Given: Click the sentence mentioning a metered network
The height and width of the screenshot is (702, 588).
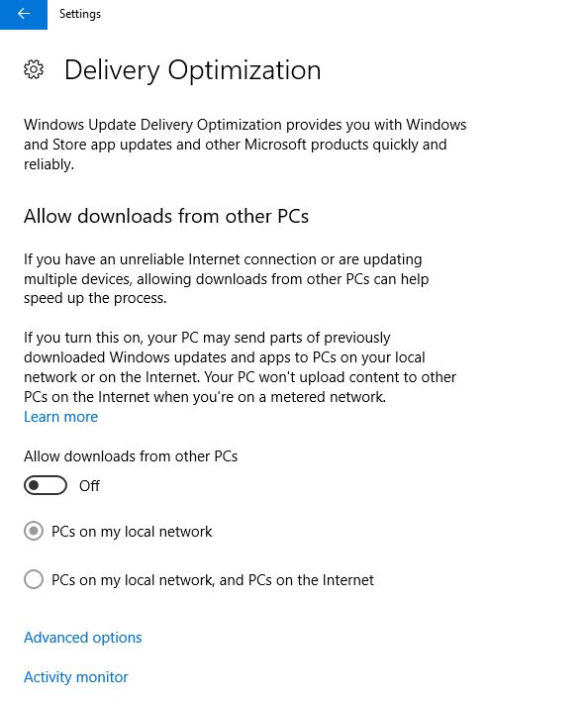Looking at the screenshot, I should point(240,387).
